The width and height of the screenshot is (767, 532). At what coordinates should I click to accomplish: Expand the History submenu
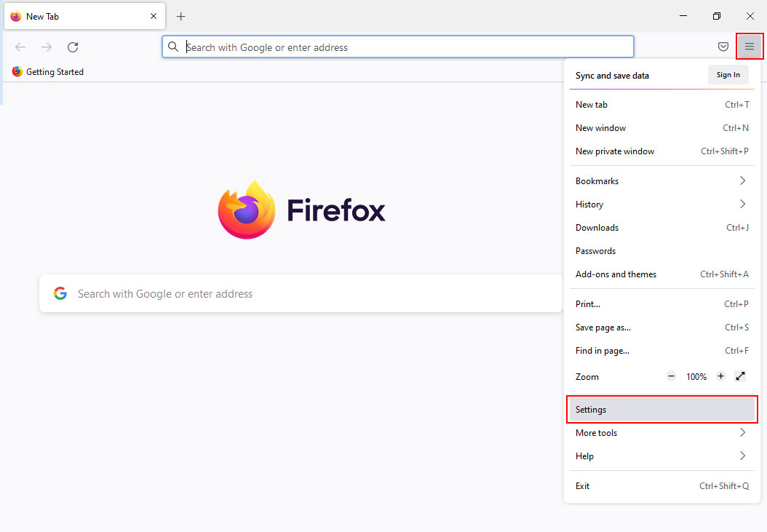661,204
